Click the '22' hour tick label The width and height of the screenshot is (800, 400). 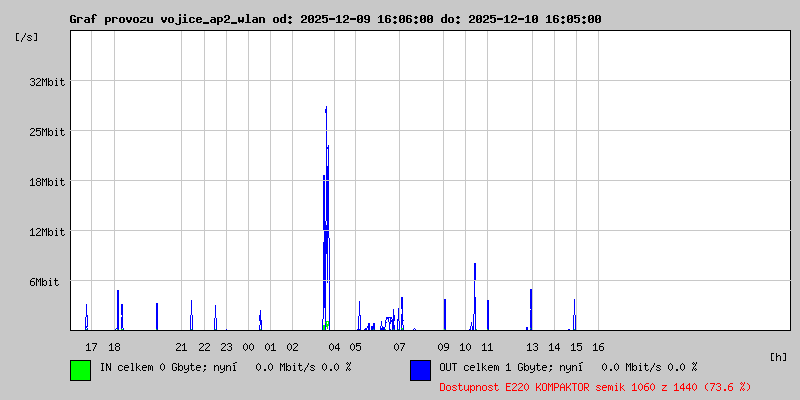(204, 347)
